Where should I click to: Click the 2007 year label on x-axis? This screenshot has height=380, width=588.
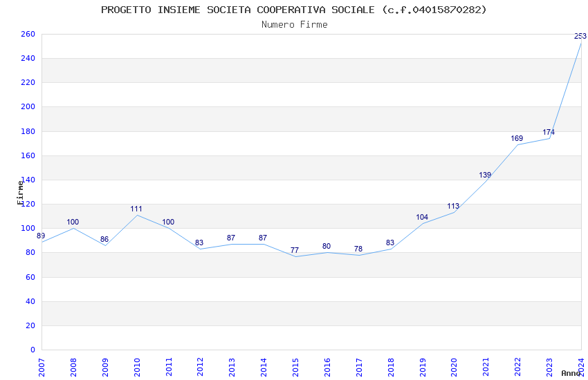[42, 368]
